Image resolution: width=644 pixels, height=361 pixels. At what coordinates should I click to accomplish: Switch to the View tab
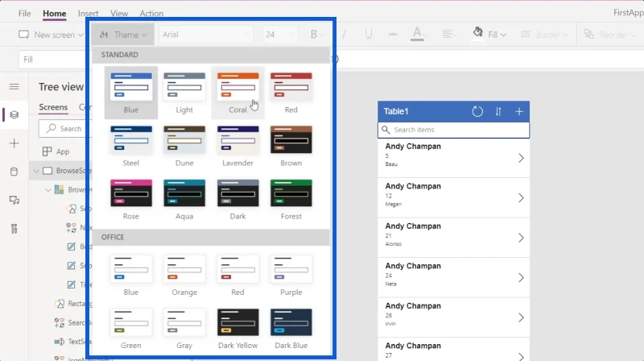pyautogui.click(x=119, y=13)
